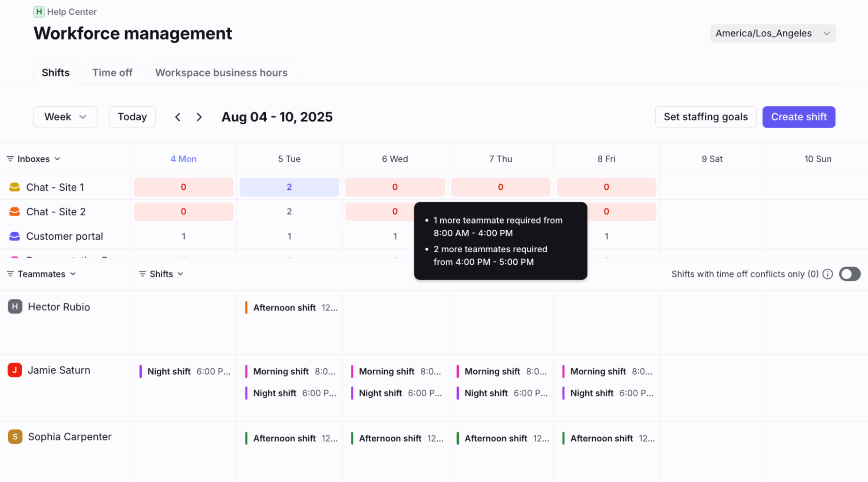Expand the Inboxes filter

click(33, 159)
